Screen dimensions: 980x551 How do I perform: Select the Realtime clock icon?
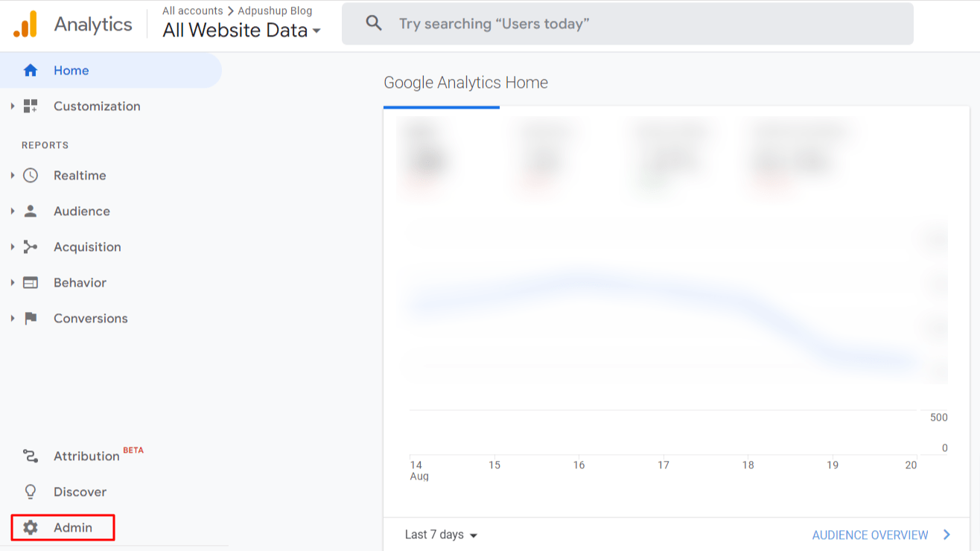point(30,175)
